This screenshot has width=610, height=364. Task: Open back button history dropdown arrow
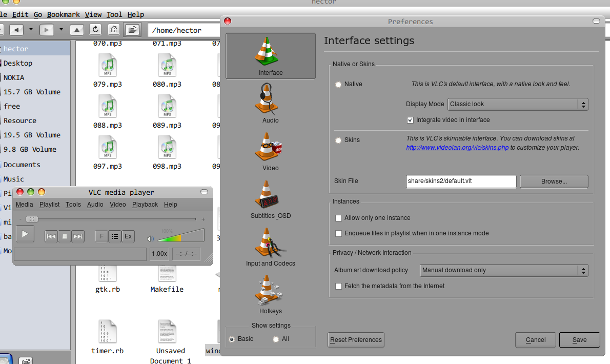(31, 30)
